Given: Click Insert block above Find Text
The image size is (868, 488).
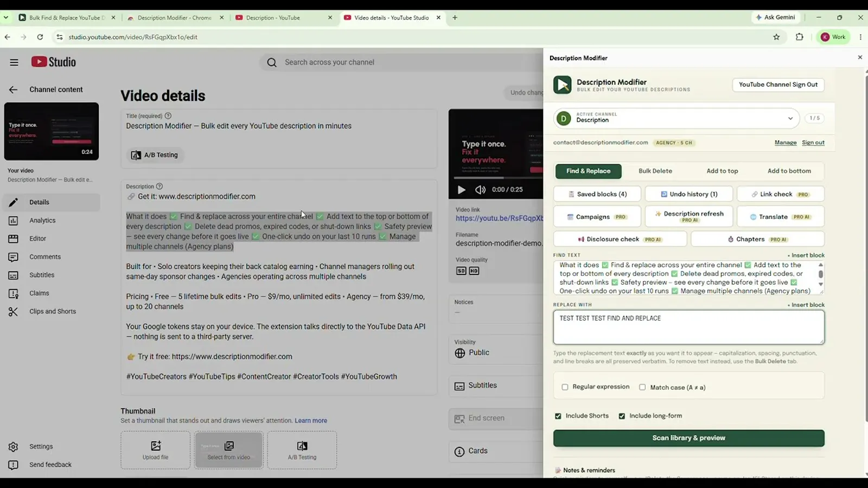Looking at the screenshot, I should pyautogui.click(x=806, y=255).
